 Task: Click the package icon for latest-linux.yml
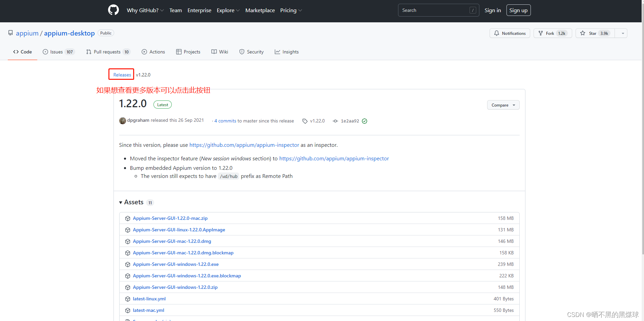point(128,299)
